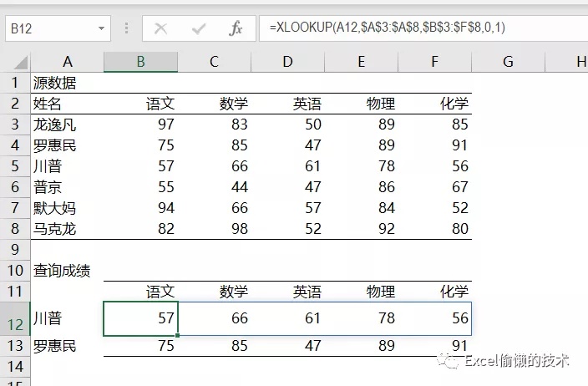This screenshot has height=386, width=588.
Task: Click selected cell B12 showing 57
Action: (x=140, y=318)
